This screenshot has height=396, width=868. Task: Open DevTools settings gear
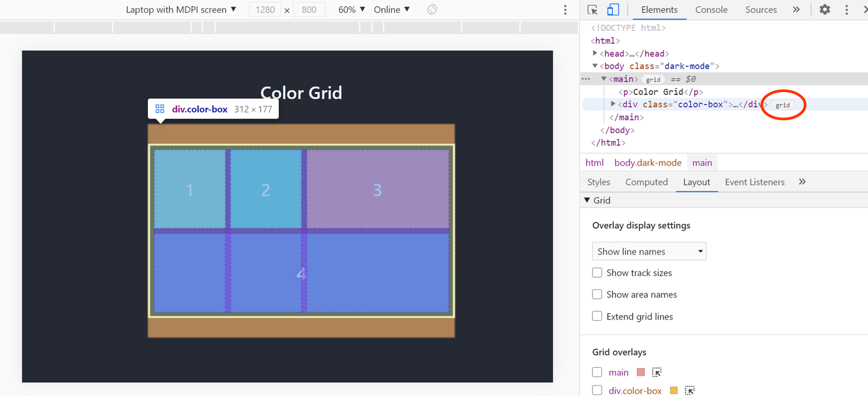(x=824, y=10)
